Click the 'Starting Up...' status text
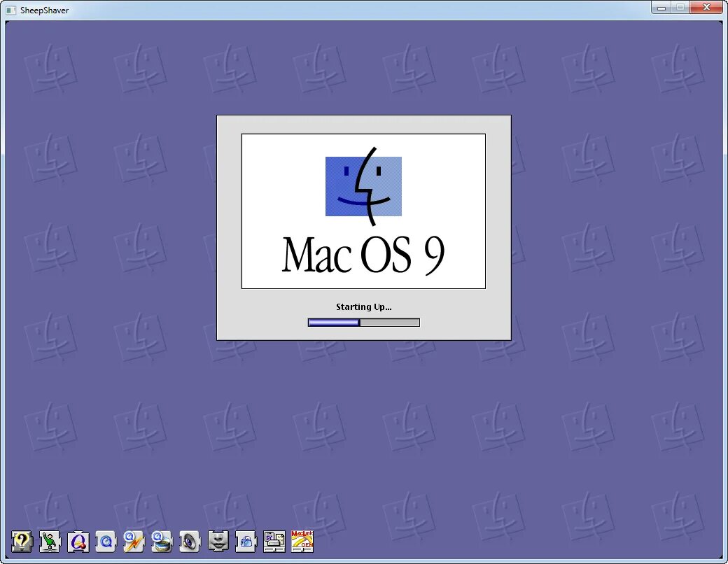 (x=363, y=306)
